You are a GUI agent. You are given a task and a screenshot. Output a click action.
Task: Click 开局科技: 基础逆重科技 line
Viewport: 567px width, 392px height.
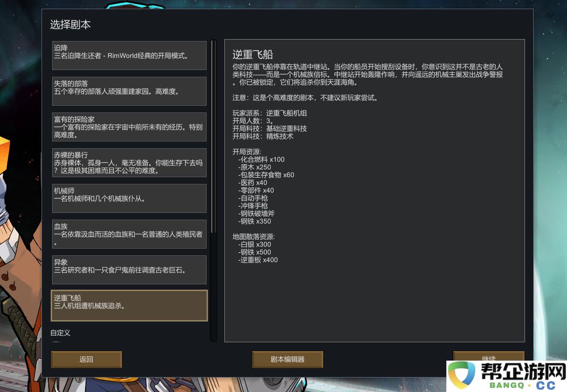[x=270, y=129]
